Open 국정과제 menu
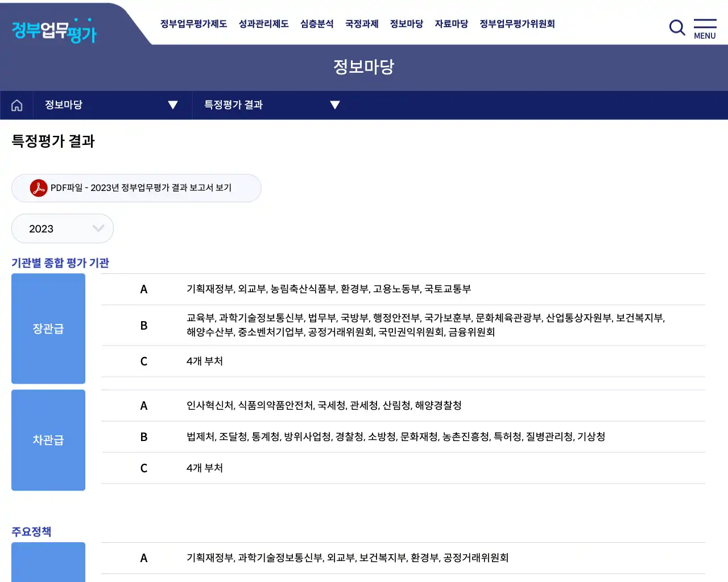 click(x=362, y=24)
